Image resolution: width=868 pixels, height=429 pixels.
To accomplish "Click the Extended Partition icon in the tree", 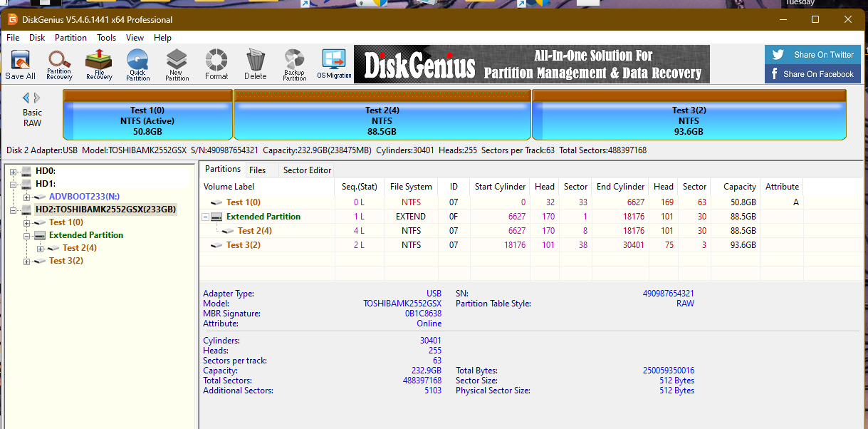I will click(40, 235).
